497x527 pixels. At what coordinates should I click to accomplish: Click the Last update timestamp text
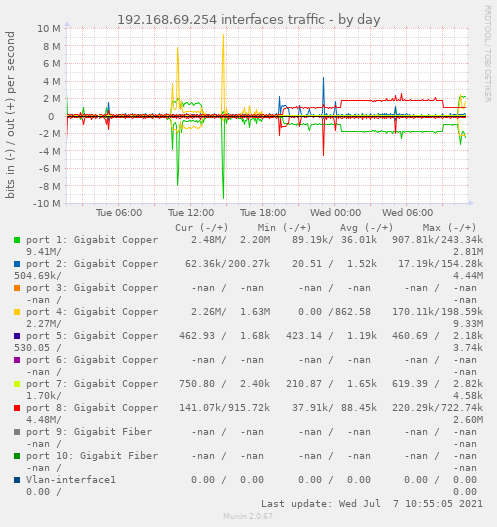click(x=372, y=504)
